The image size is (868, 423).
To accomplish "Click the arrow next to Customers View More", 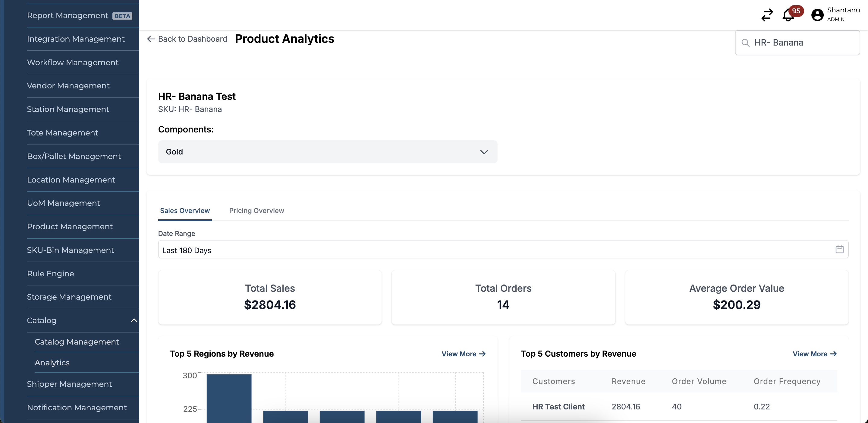I will point(833,354).
